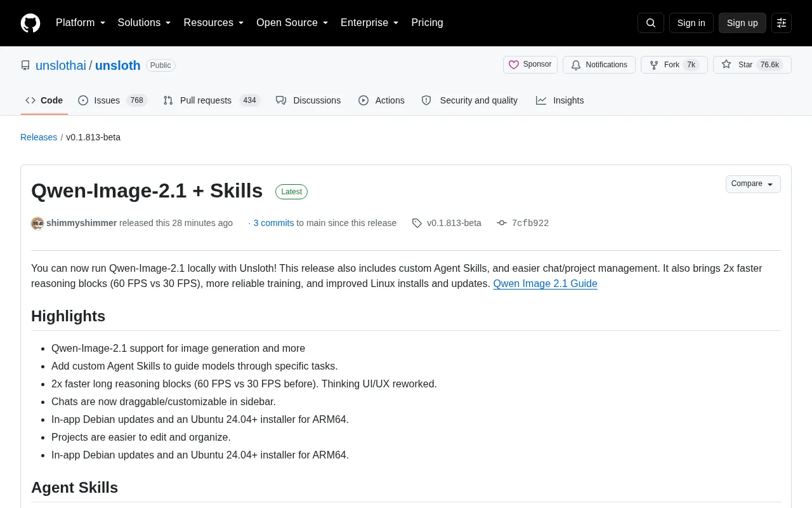
Task: Click the Sign up button
Action: [x=742, y=23]
